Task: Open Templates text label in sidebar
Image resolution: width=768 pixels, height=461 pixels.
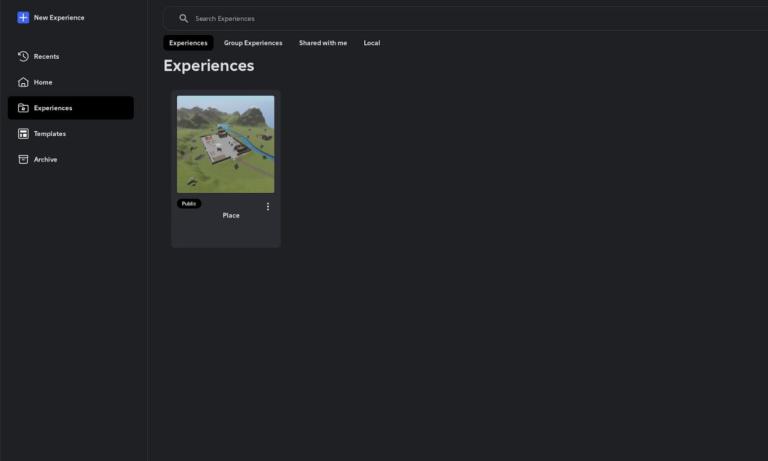Action: [50, 134]
